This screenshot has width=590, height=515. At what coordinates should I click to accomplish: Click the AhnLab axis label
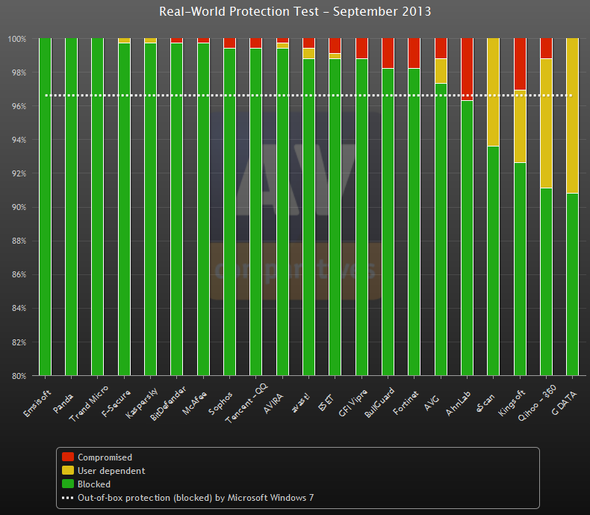click(458, 403)
